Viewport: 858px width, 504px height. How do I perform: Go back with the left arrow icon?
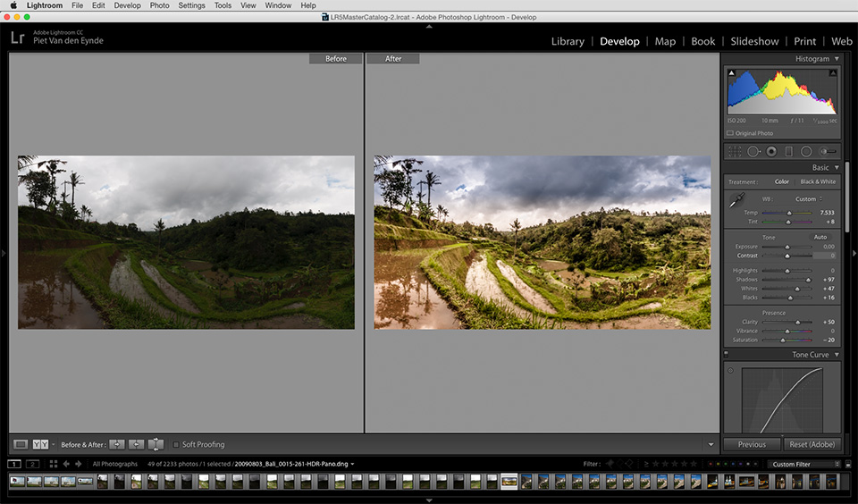tap(66, 464)
